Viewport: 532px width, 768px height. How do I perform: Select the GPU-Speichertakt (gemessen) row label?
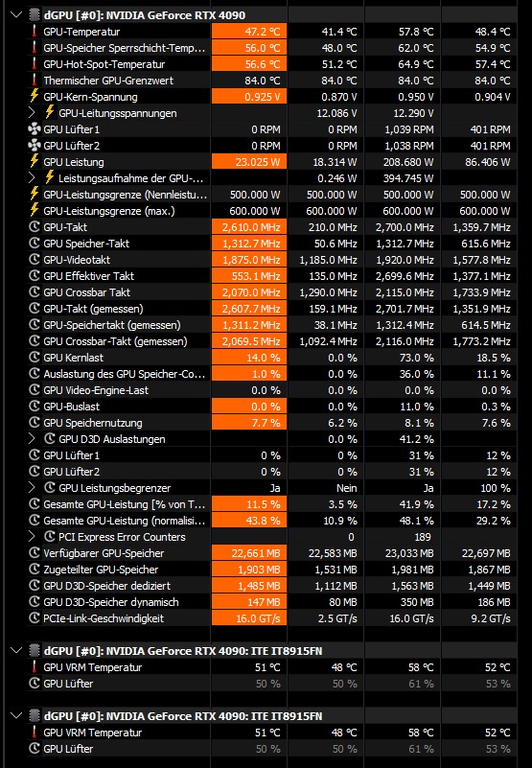(x=112, y=325)
